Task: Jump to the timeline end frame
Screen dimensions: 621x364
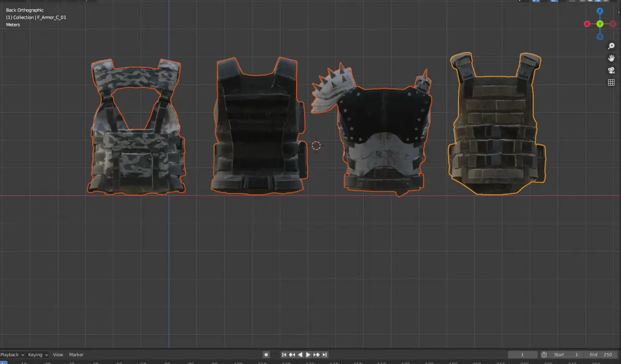Action: pos(324,355)
